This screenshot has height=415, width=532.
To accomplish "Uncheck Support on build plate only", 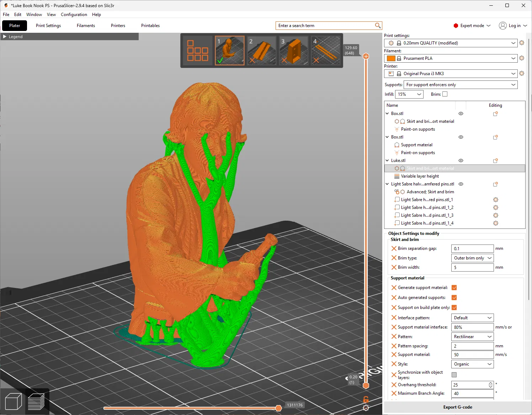I will (x=454, y=308).
